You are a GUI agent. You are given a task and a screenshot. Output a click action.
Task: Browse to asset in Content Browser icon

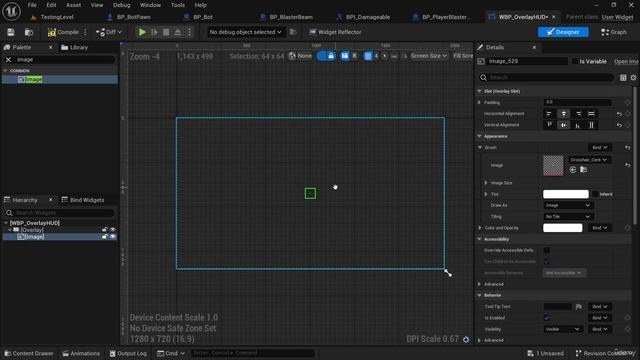29,32
